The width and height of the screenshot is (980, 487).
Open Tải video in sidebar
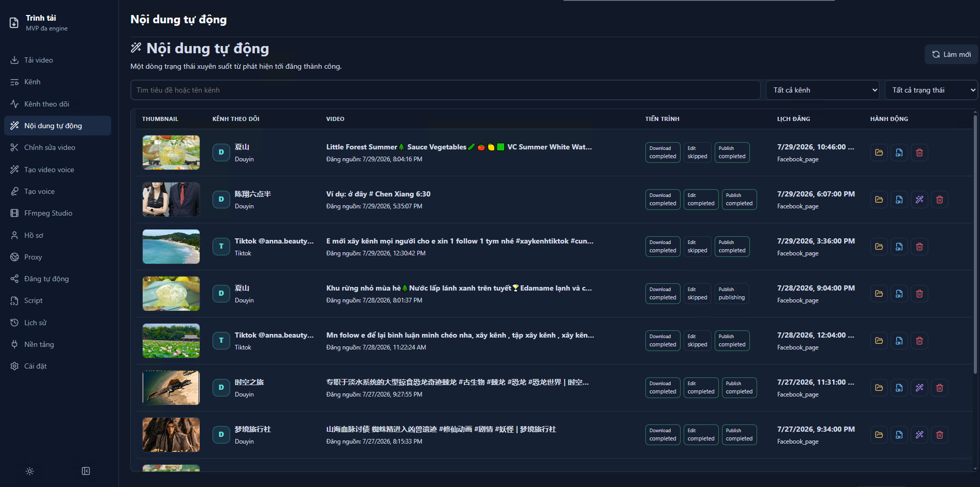57,60
